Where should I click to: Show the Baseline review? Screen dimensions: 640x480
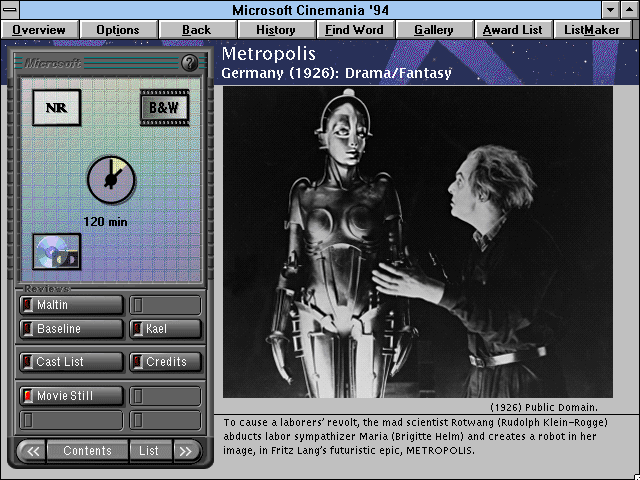(71, 329)
